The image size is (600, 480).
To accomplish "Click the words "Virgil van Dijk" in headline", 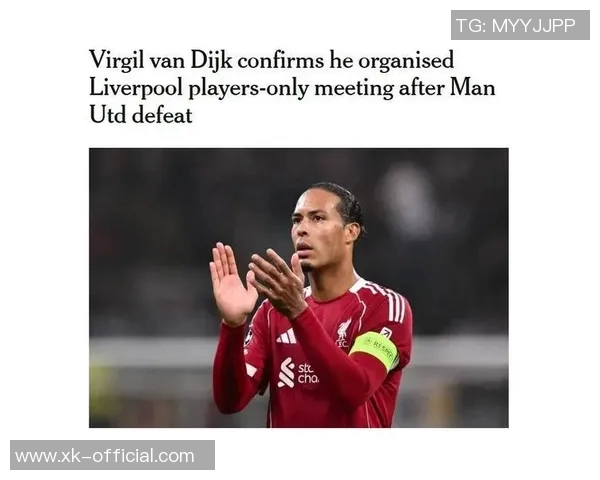I will click(x=160, y=60).
